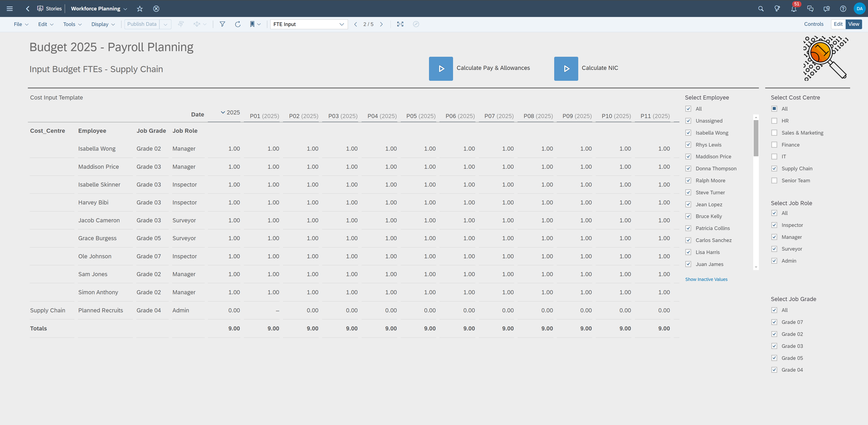This screenshot has height=425, width=868.
Task: Toggle the Unassigned employee checkbox
Action: pyautogui.click(x=688, y=121)
